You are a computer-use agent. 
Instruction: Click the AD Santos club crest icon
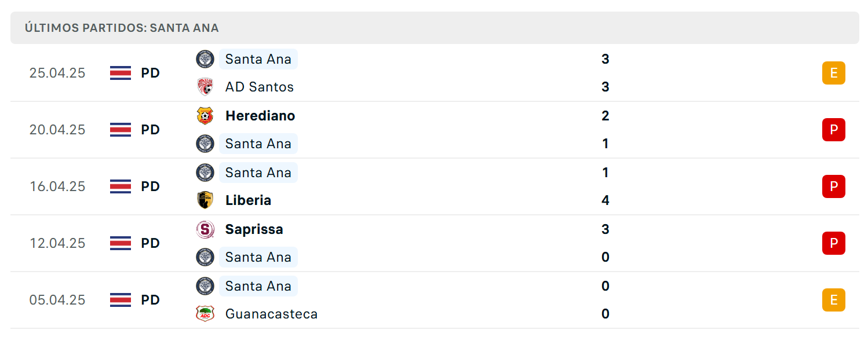[x=205, y=87]
